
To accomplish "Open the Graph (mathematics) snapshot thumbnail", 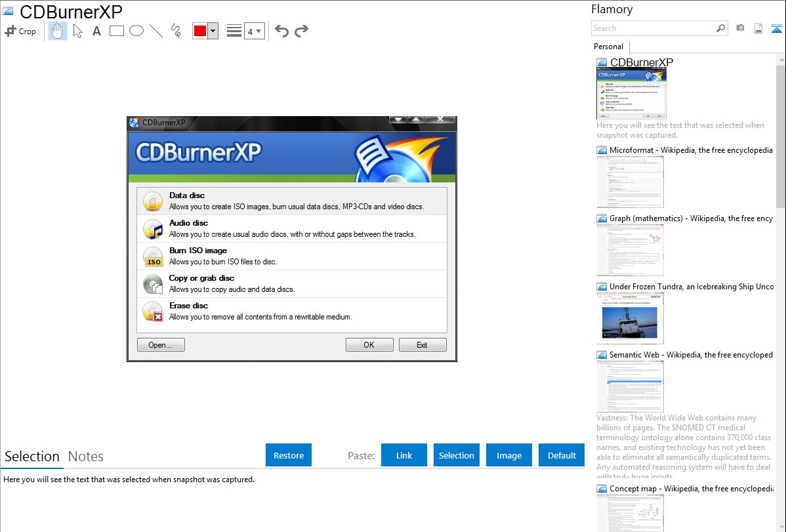I will pyautogui.click(x=630, y=250).
